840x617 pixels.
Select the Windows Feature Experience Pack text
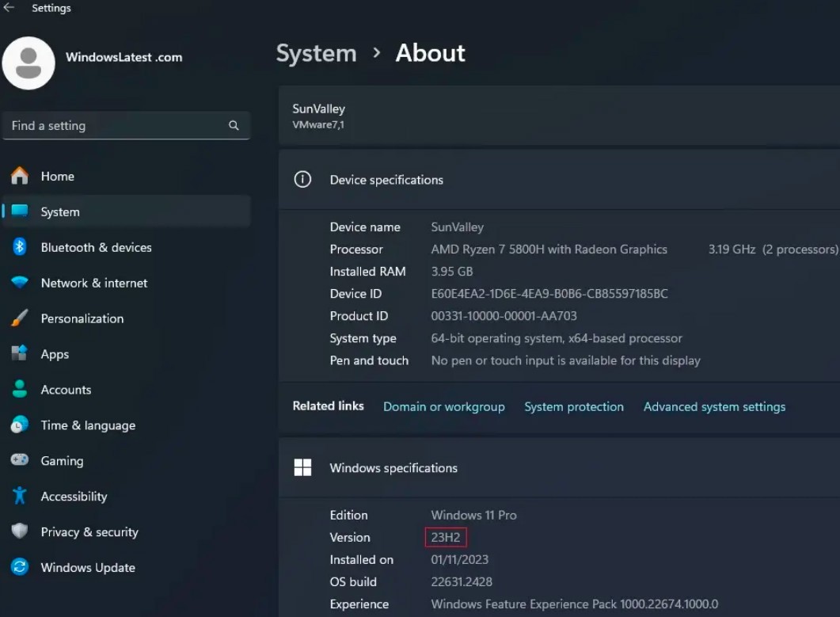click(574, 604)
